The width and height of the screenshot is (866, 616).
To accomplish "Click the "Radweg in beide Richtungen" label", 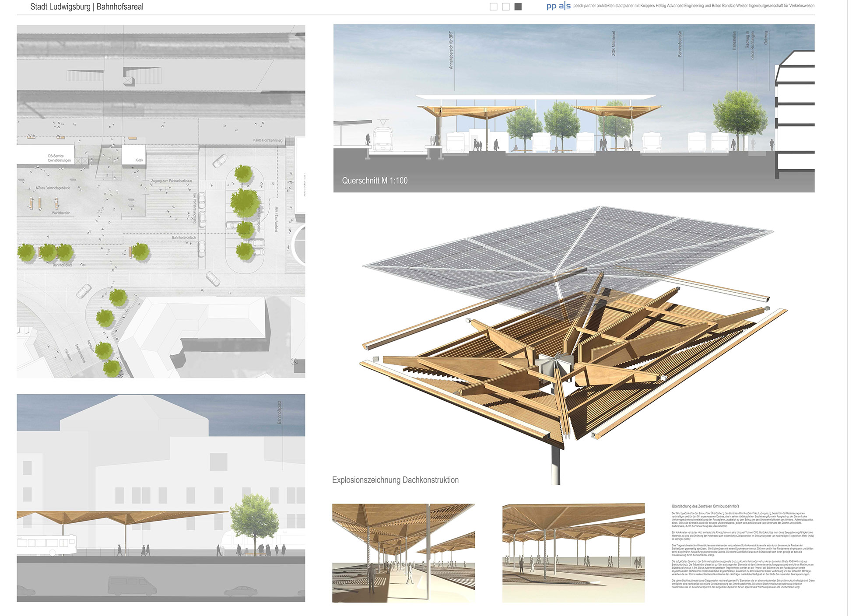I will click(x=750, y=45).
